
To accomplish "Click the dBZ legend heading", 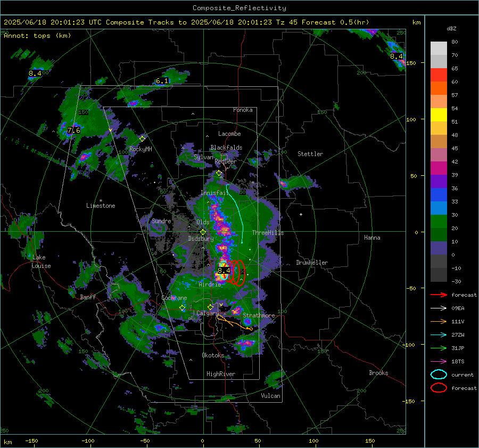I will (x=451, y=29).
